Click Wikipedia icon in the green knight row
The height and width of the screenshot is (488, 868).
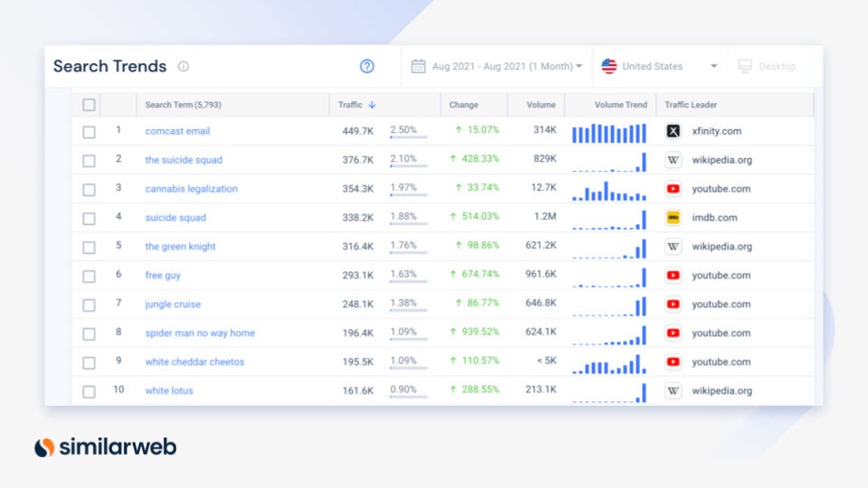coord(674,247)
